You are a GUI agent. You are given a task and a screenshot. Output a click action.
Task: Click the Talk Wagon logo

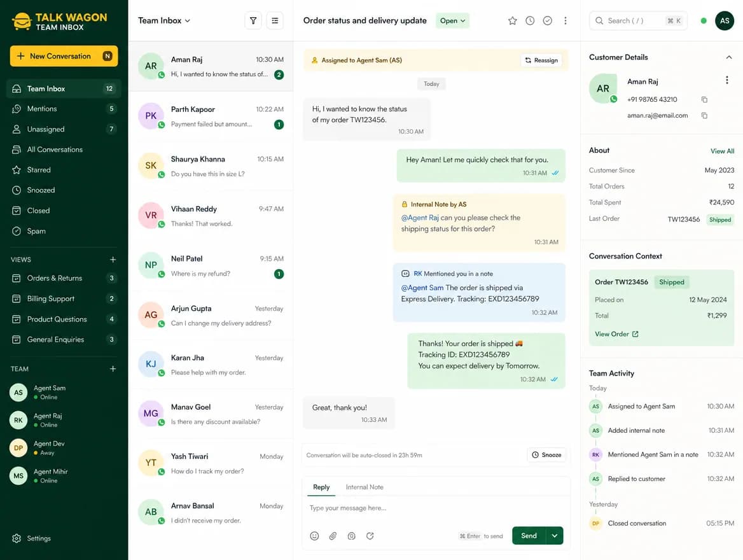(x=59, y=22)
